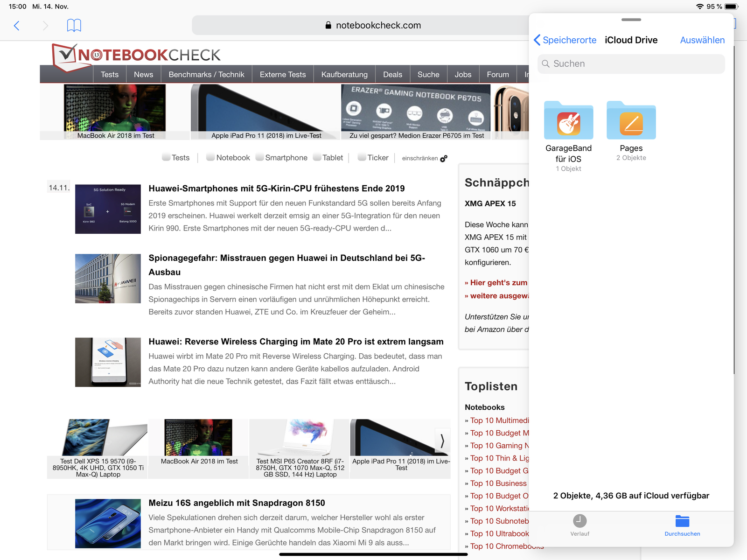Toggle the Smartphone filter checkbox

(260, 157)
